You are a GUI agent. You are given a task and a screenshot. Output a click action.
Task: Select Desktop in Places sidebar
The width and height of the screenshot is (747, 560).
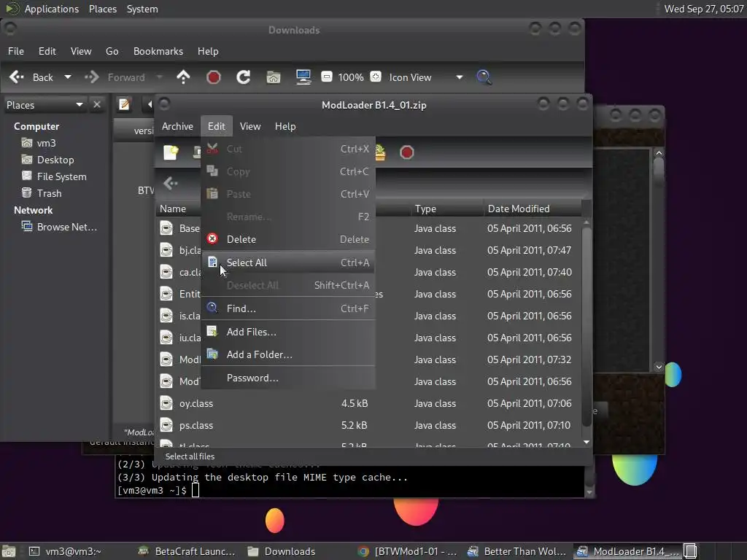click(55, 160)
